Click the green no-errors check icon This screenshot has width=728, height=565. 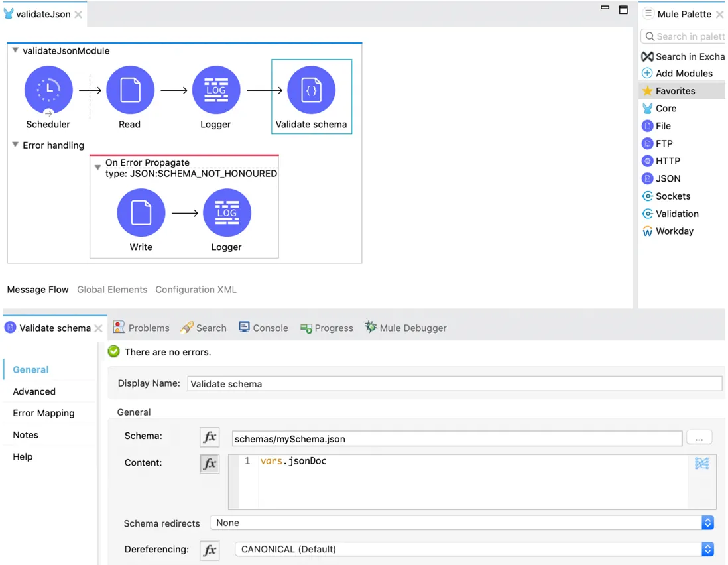(x=114, y=351)
